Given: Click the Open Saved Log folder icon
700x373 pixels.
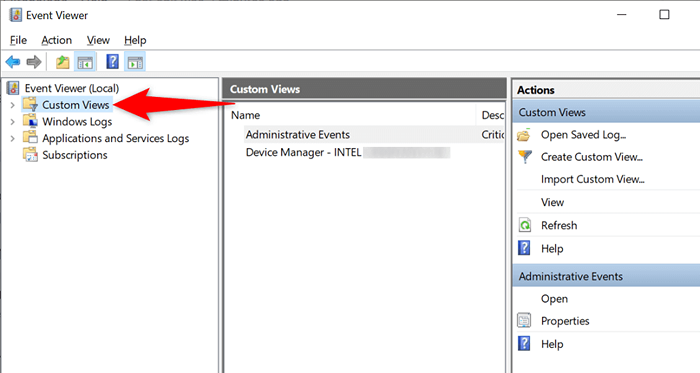Looking at the screenshot, I should click(x=524, y=135).
